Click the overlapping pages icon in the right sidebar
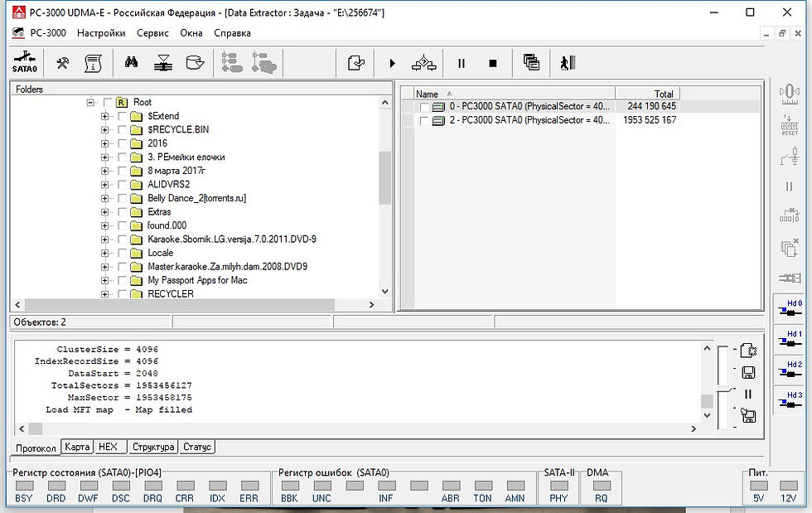 tap(789, 248)
